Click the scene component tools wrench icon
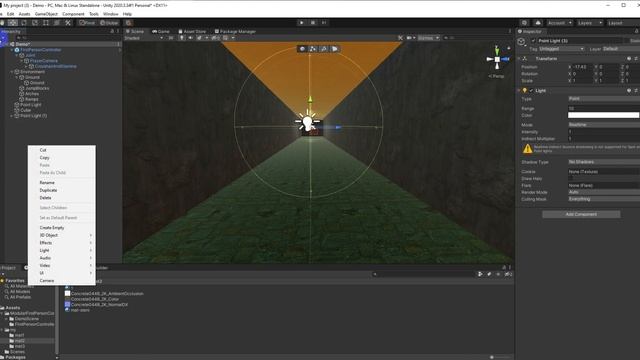640x360 pixels. (x=400, y=38)
